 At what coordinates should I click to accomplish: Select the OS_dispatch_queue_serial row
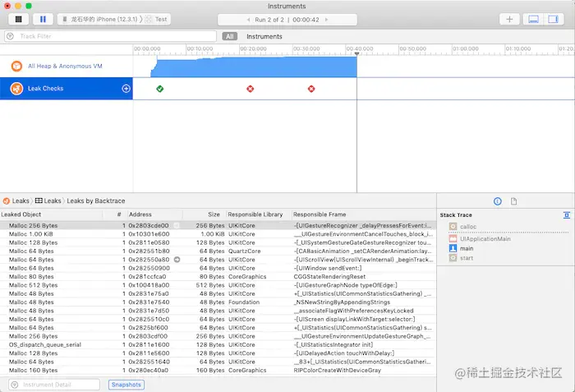pyautogui.click(x=218, y=344)
